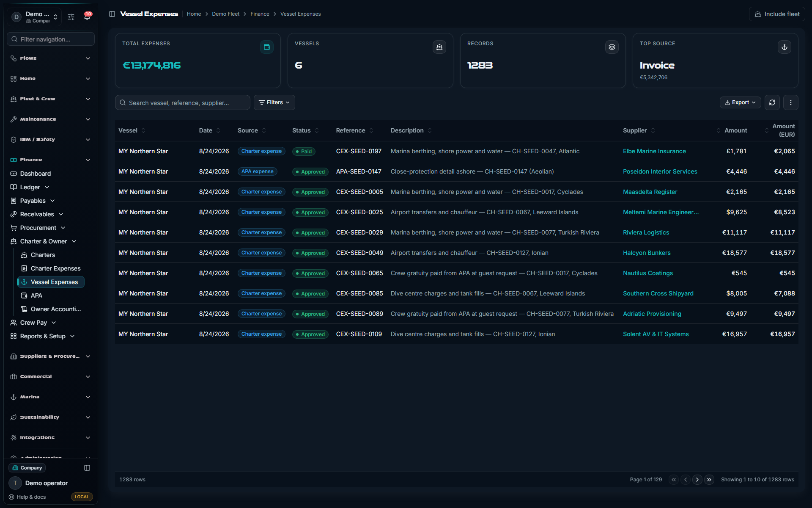This screenshot has height=508, width=812.
Task: Sort by Description column
Action: (411, 130)
